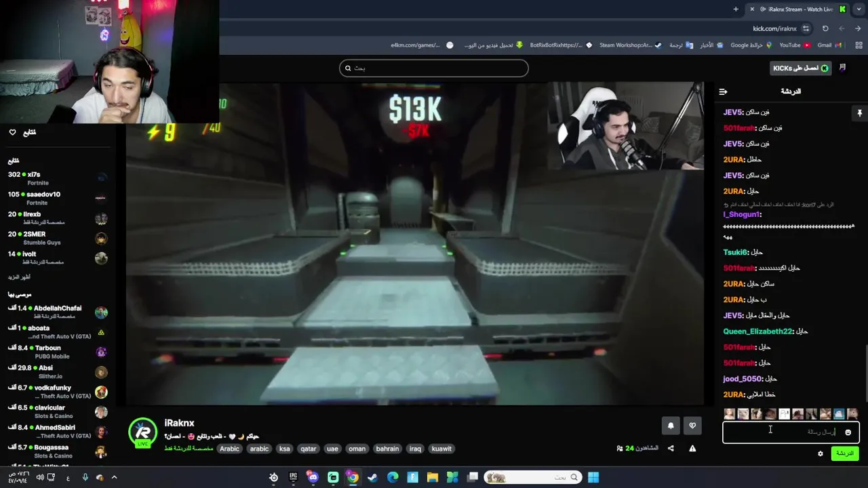This screenshot has height=488, width=868.
Task: Click the Google Chrome taskbar icon
Action: click(353, 477)
